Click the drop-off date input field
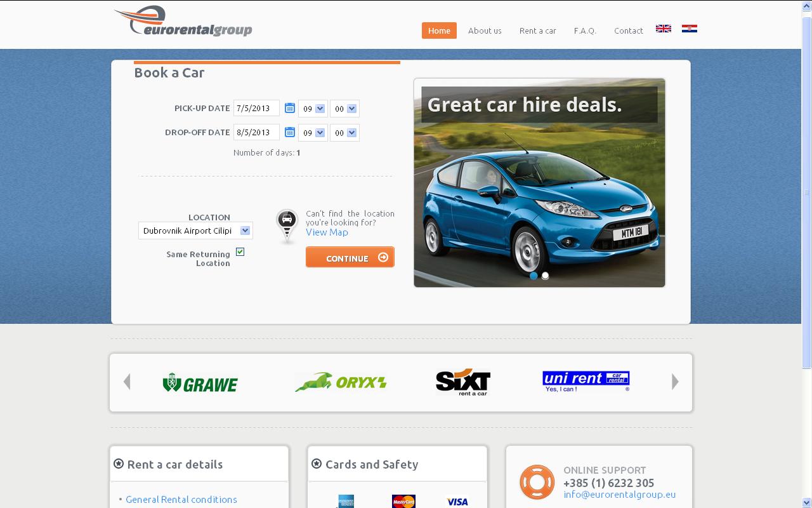Viewport: 812px width, 508px height. [x=256, y=132]
